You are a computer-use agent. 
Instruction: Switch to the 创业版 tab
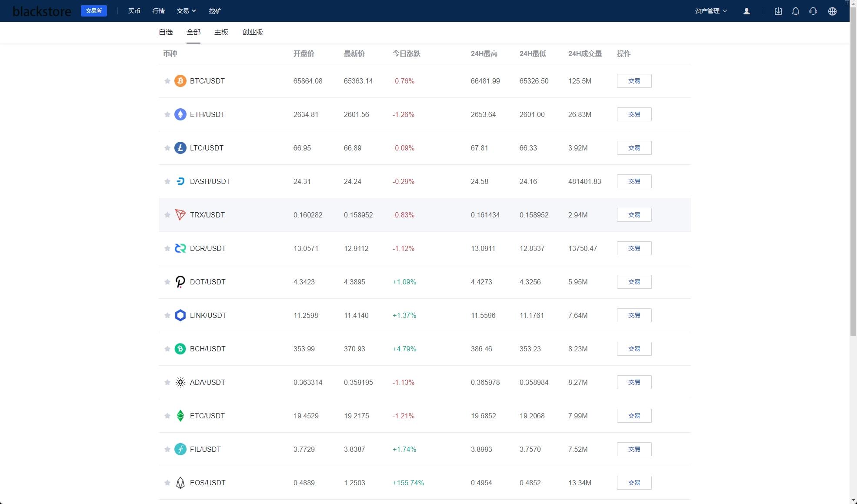tap(252, 32)
